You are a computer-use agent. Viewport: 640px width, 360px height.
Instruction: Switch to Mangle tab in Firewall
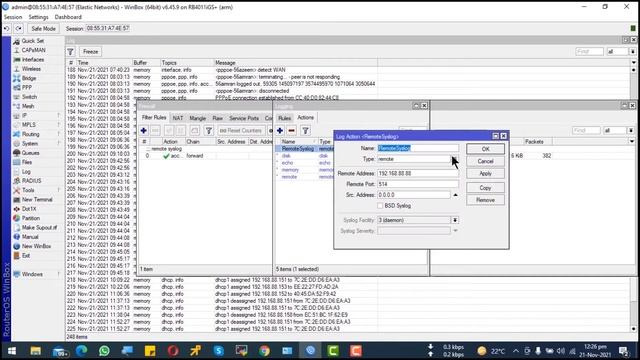pyautogui.click(x=198, y=118)
